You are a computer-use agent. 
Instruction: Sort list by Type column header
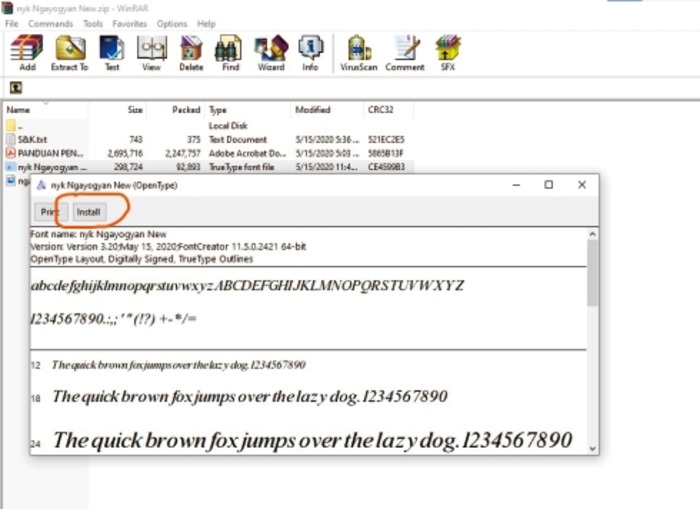248,110
